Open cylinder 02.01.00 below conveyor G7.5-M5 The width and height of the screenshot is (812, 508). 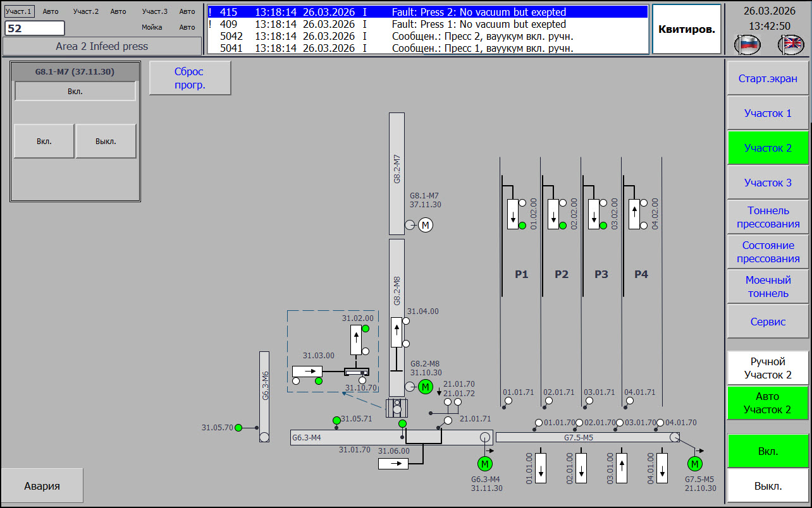point(581,468)
